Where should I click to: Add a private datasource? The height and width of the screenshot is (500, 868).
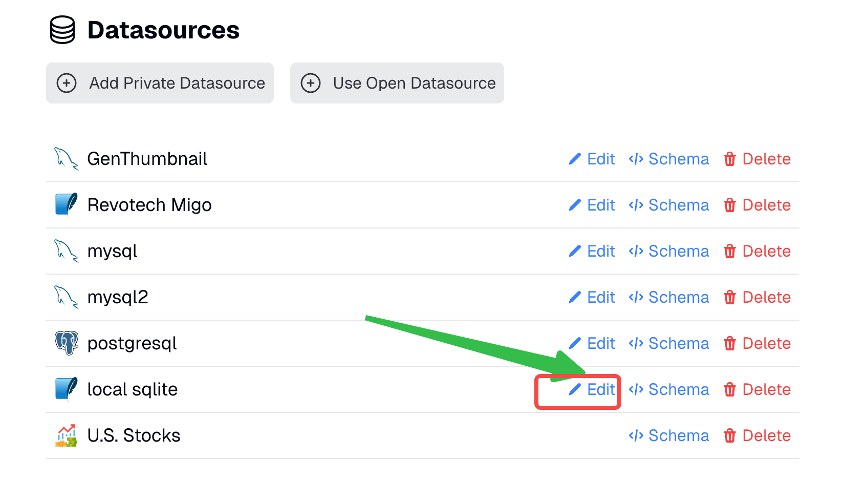pyautogui.click(x=160, y=83)
